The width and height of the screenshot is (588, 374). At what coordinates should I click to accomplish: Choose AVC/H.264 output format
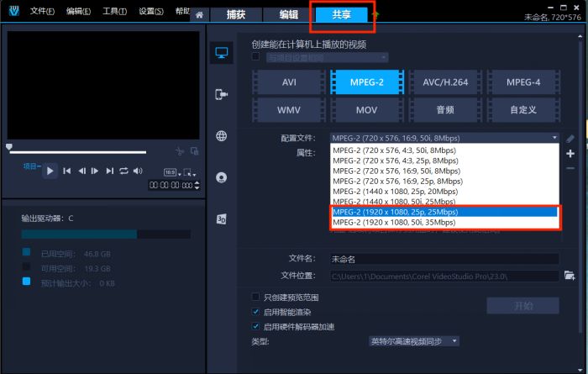pos(445,82)
